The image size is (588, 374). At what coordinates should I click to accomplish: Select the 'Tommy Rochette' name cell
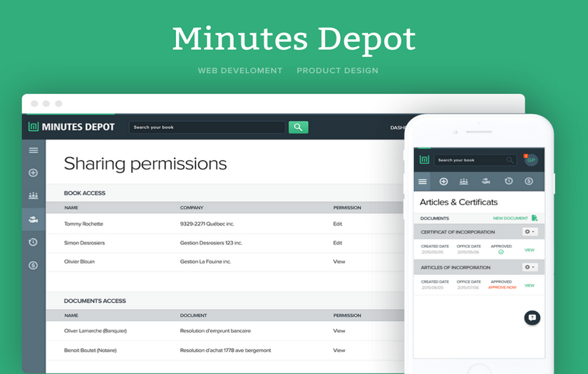coord(83,224)
